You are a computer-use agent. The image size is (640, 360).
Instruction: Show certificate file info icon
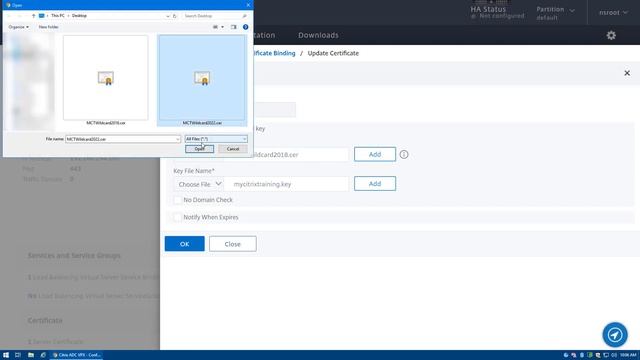coord(404,154)
